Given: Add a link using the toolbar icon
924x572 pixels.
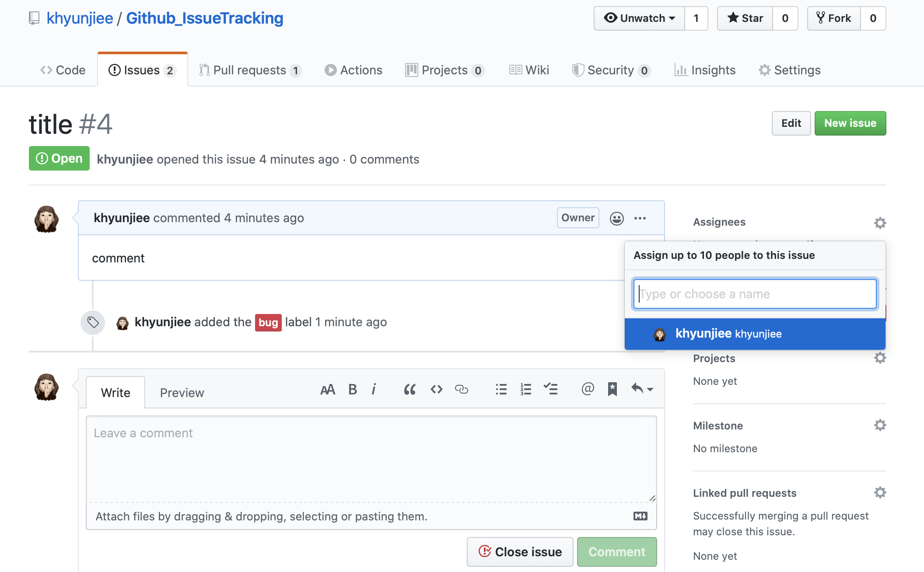Looking at the screenshot, I should 462,389.
